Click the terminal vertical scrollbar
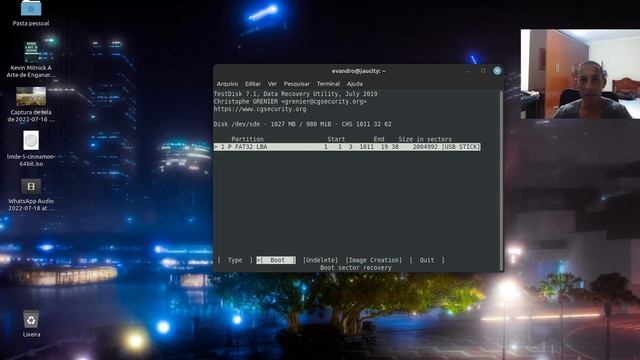The height and width of the screenshot is (360, 640). coord(502,180)
